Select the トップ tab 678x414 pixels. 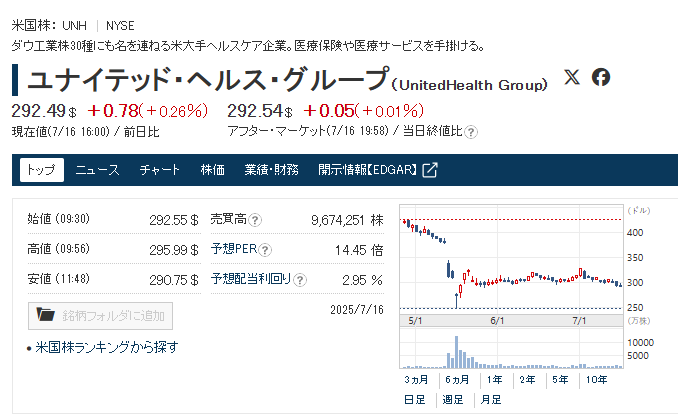pos(42,170)
